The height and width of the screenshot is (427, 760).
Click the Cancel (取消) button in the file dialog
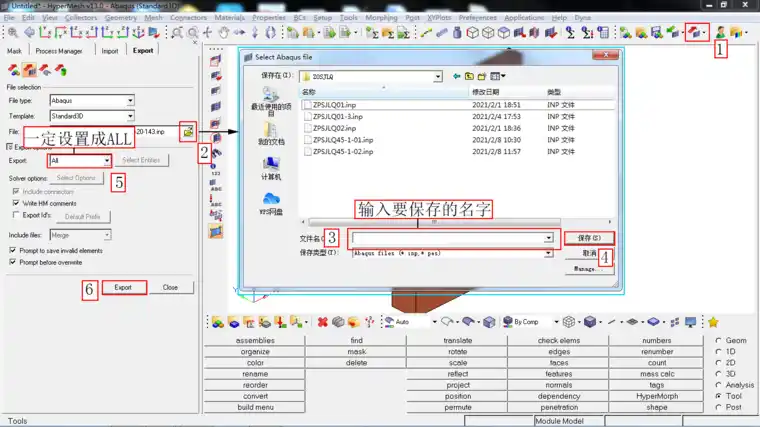(x=589, y=253)
